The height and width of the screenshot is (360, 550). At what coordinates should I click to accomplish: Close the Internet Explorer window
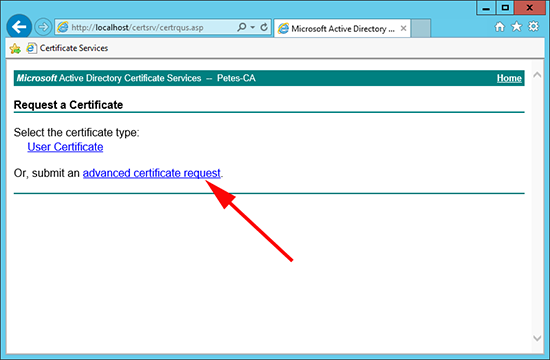coord(530,8)
